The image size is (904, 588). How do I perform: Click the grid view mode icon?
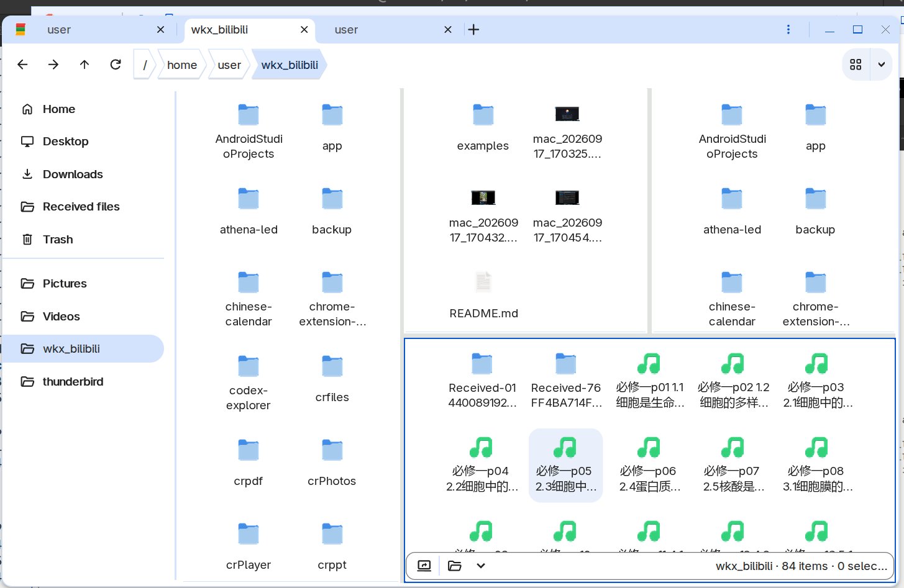(856, 65)
